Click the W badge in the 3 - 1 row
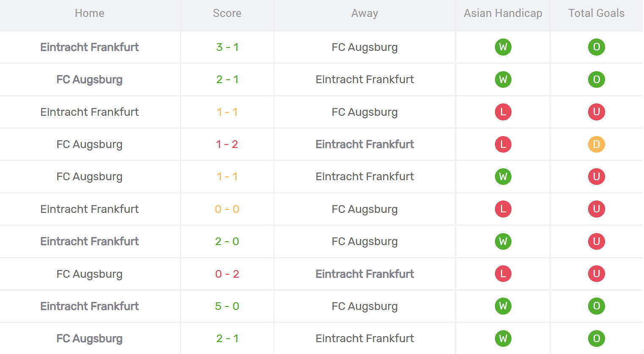The image size is (644, 354). 503,47
